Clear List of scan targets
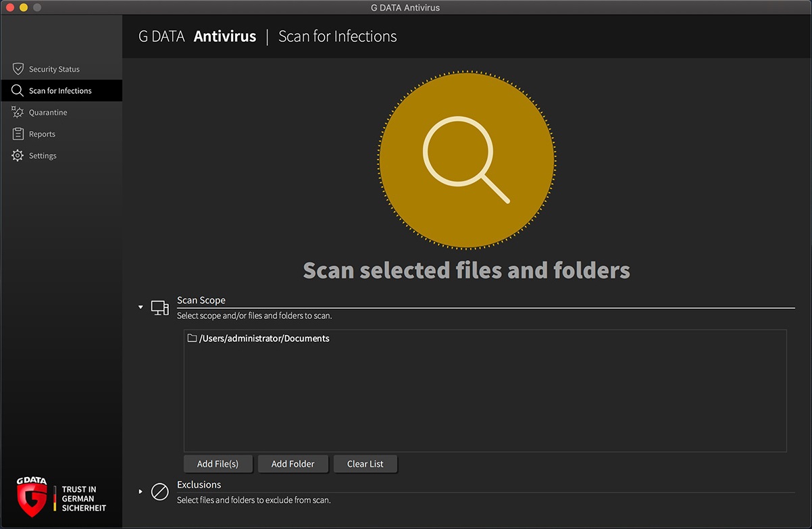812x529 pixels. click(x=365, y=464)
